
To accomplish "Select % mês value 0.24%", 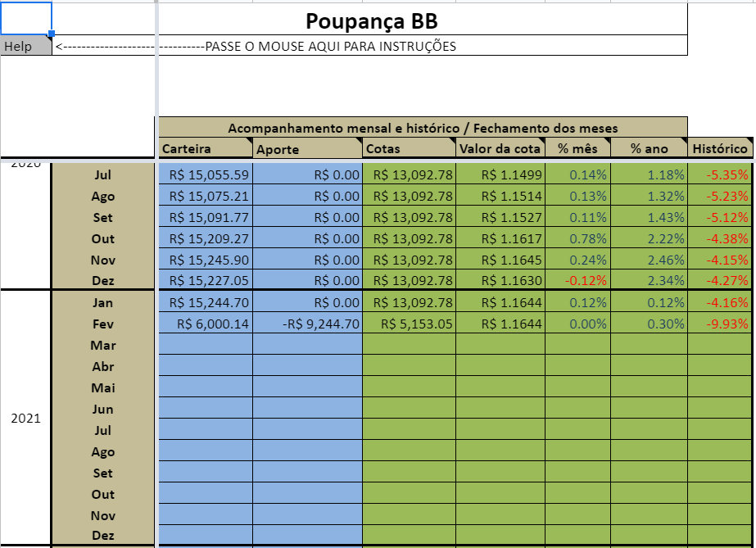I will pos(577,260).
